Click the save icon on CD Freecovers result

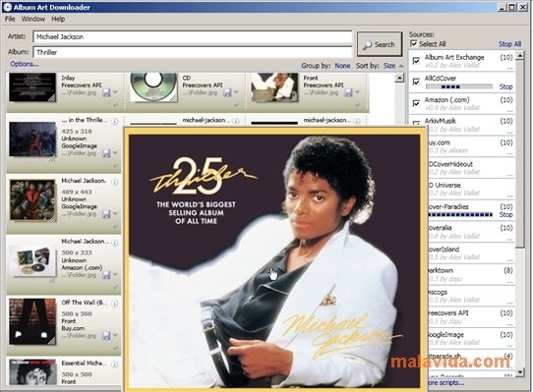coord(227,92)
